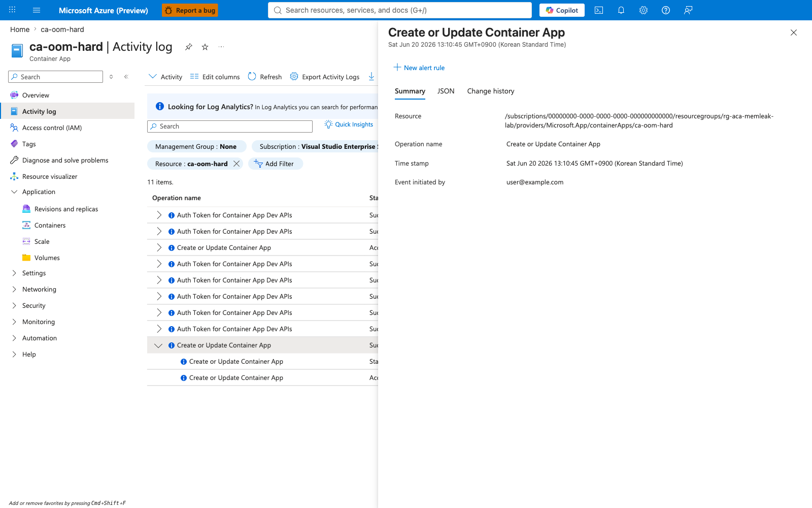Refresh the activity log
The width and height of the screenshot is (812, 508).
point(265,77)
